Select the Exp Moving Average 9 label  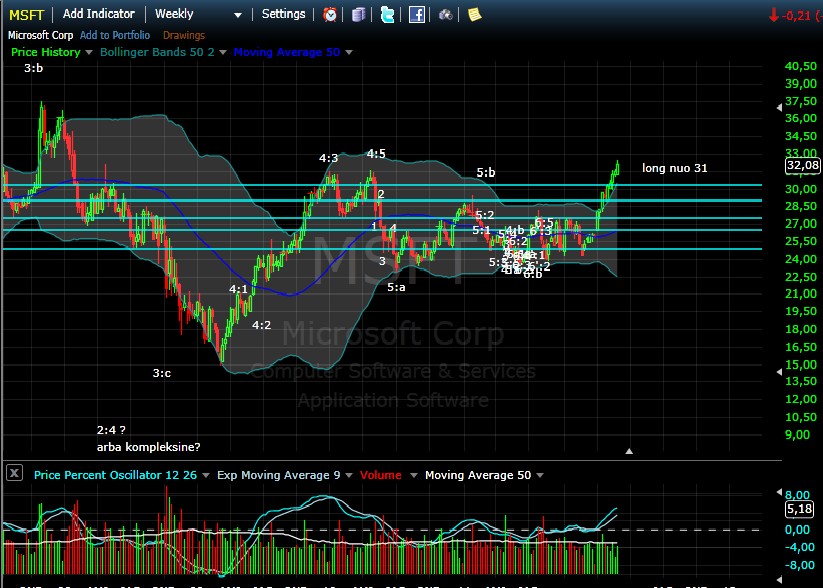[x=279, y=475]
